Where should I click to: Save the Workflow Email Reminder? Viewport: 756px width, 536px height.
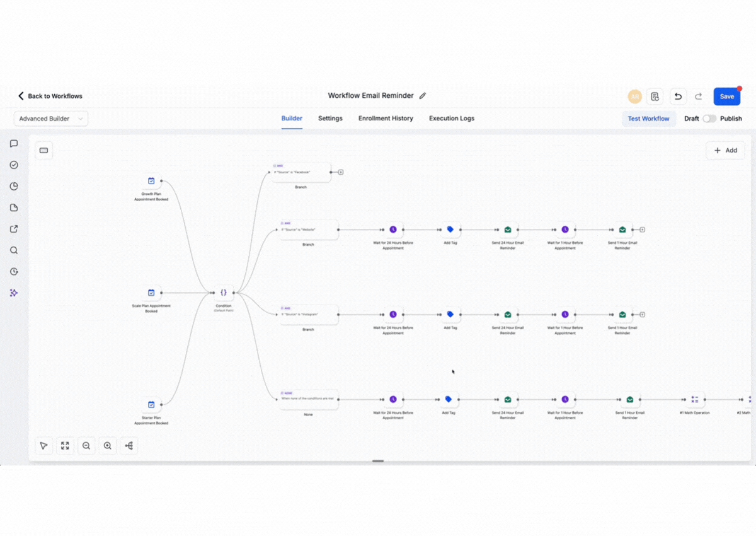pyautogui.click(x=726, y=96)
